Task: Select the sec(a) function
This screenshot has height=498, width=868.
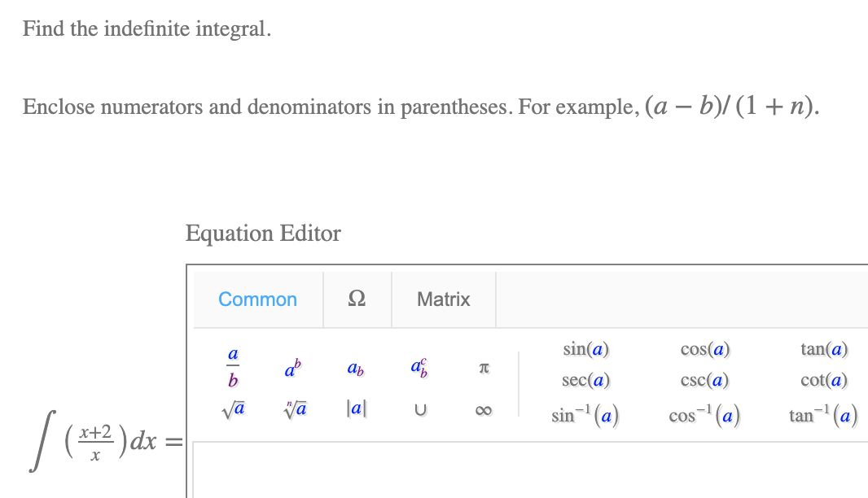Action: tap(585, 380)
